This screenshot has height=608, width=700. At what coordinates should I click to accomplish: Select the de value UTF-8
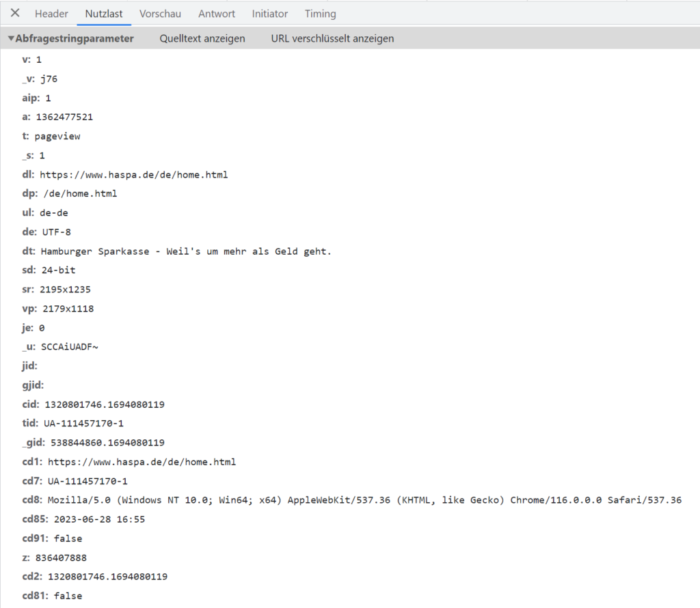tap(56, 232)
